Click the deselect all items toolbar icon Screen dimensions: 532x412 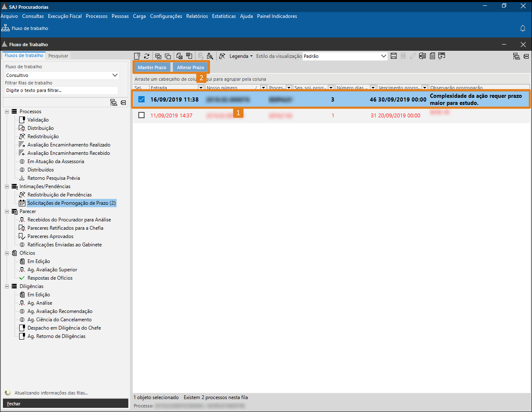click(168, 56)
